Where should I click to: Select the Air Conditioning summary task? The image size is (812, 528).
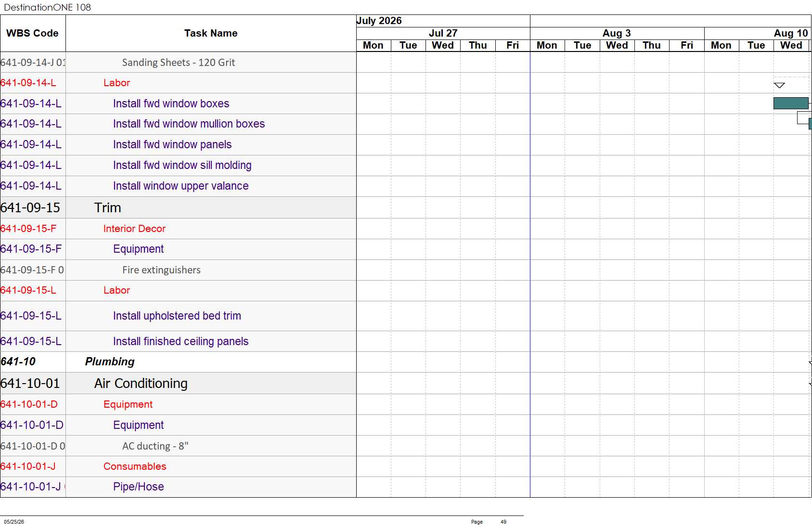[141, 383]
